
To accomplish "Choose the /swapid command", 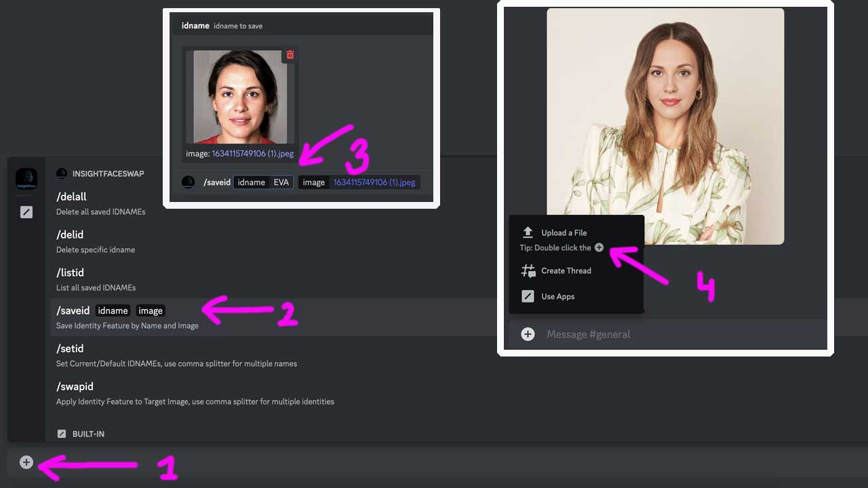I will [x=75, y=386].
